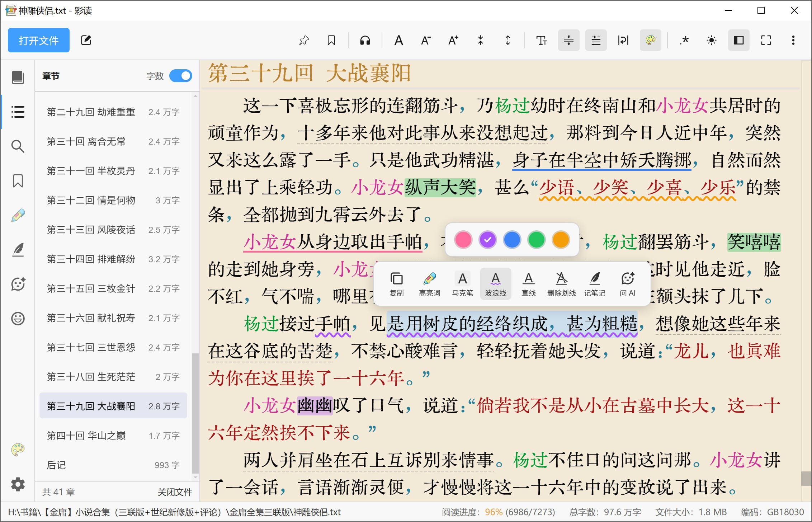Image resolution: width=812 pixels, height=522 pixels.
Task: Add a bookmark with the toolbar bookmark icon
Action: coord(331,40)
